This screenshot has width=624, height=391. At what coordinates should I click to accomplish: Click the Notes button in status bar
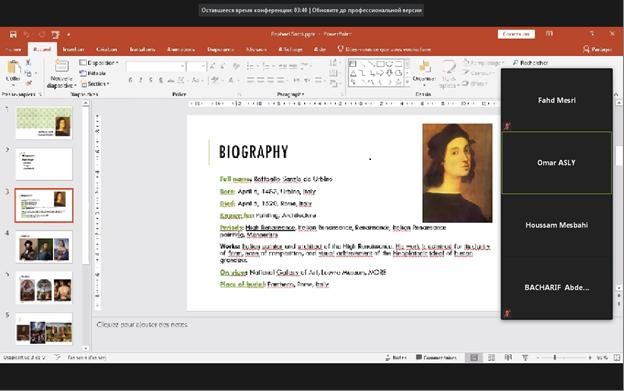(x=396, y=358)
